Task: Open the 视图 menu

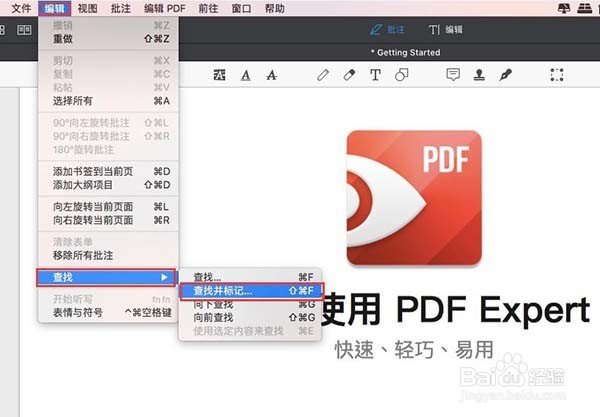Action: 88,8
